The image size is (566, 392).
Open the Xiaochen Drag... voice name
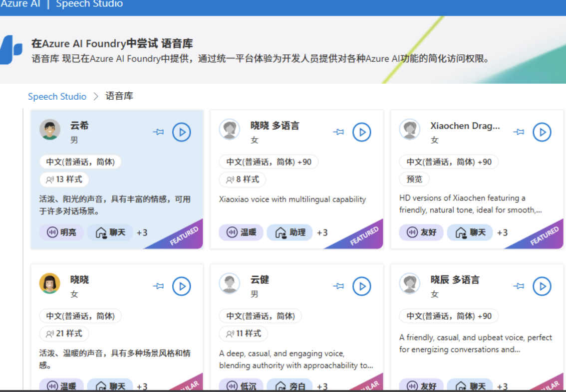pyautogui.click(x=465, y=126)
